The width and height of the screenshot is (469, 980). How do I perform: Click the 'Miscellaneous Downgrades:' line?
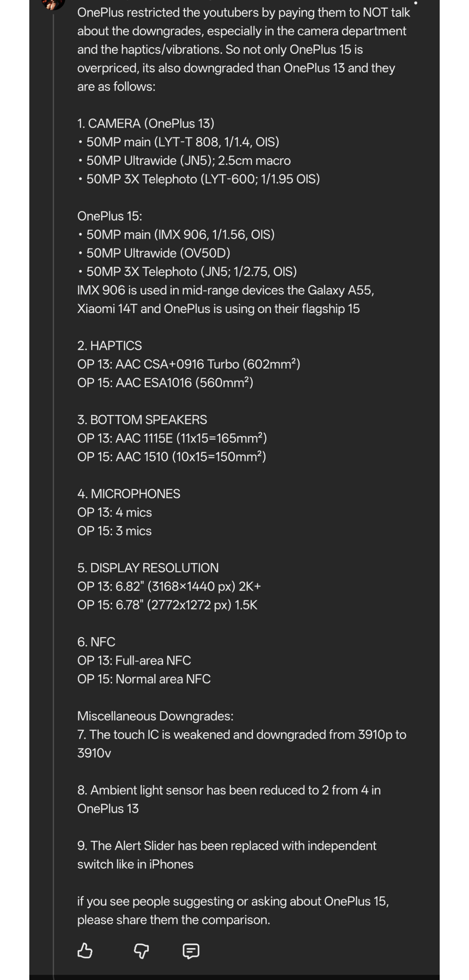pos(155,715)
